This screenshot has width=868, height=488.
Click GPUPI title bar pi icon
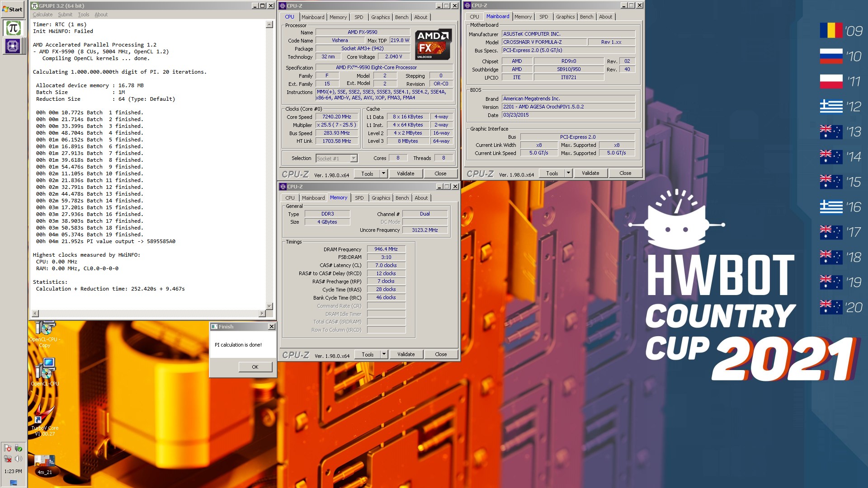35,6
